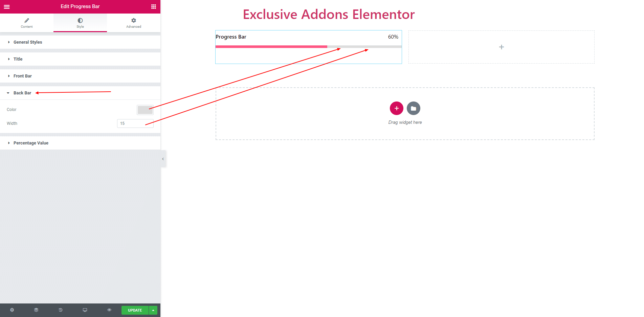
Task: Expand the Percentage Value section
Action: coord(80,143)
